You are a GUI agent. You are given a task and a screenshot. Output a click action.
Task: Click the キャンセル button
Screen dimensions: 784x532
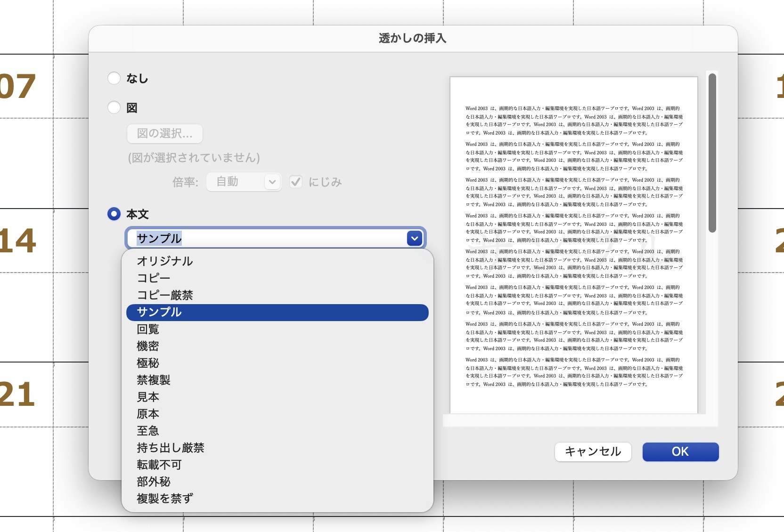593,452
